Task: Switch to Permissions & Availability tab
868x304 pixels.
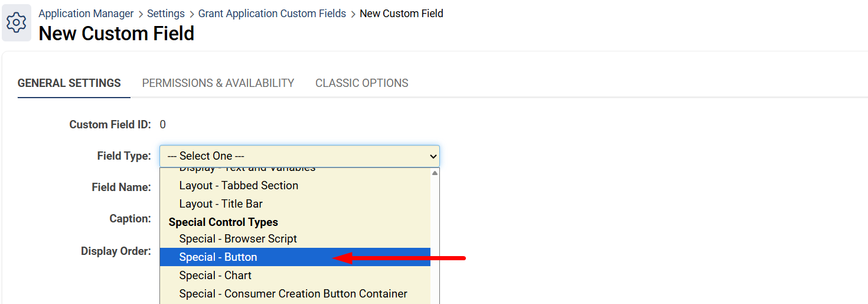Action: click(x=218, y=83)
